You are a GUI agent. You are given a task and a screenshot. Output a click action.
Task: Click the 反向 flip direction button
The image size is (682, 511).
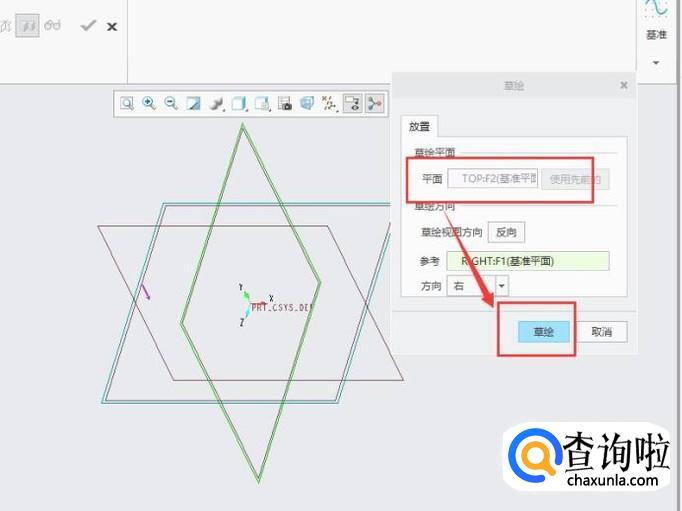506,232
